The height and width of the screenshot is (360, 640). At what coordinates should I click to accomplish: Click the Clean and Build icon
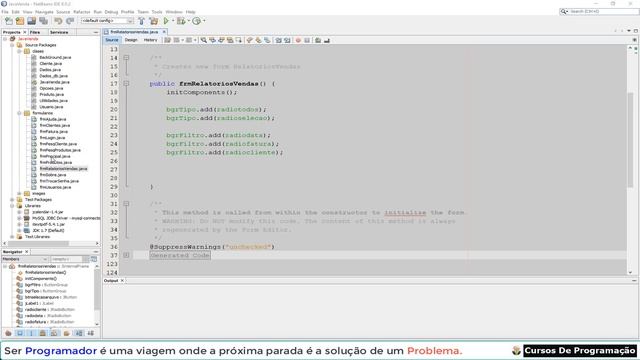tap(153, 21)
